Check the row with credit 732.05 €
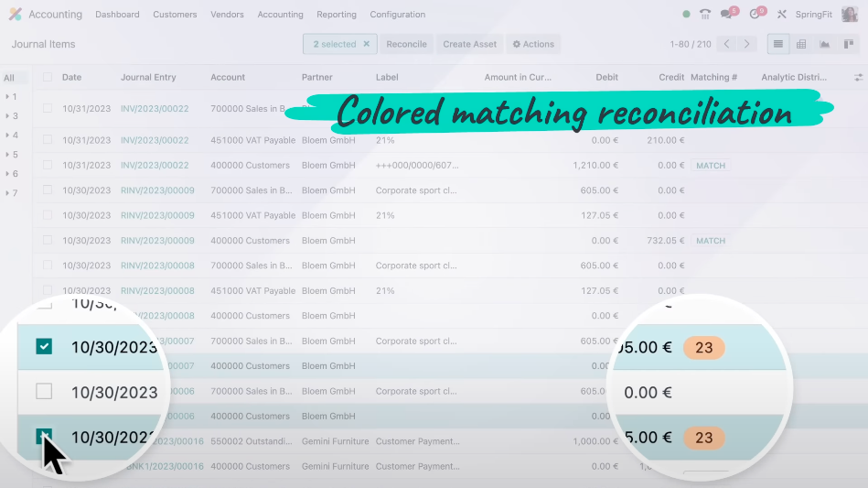Viewport: 868px width, 488px height. pyautogui.click(x=48, y=241)
